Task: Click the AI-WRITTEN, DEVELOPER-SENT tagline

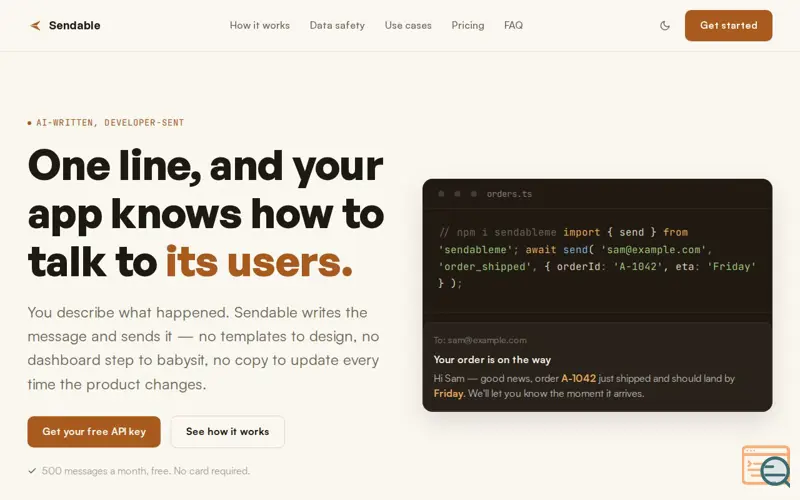Action: pos(110,122)
